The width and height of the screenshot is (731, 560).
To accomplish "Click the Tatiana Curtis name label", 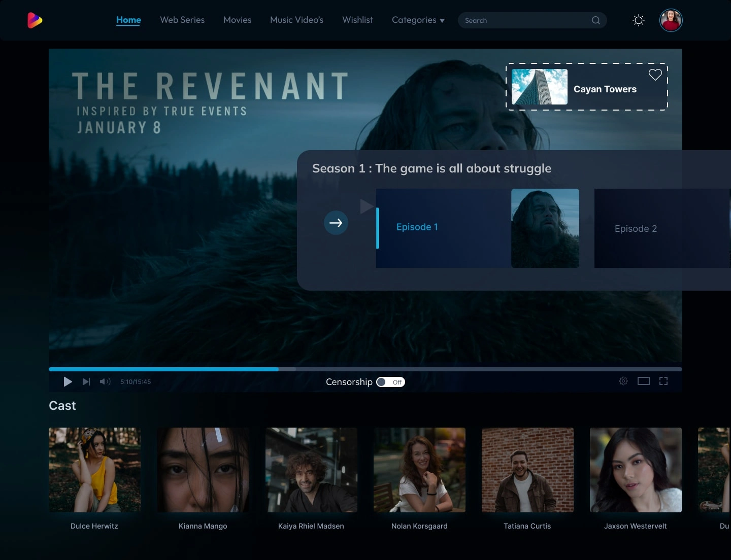I will point(527,526).
